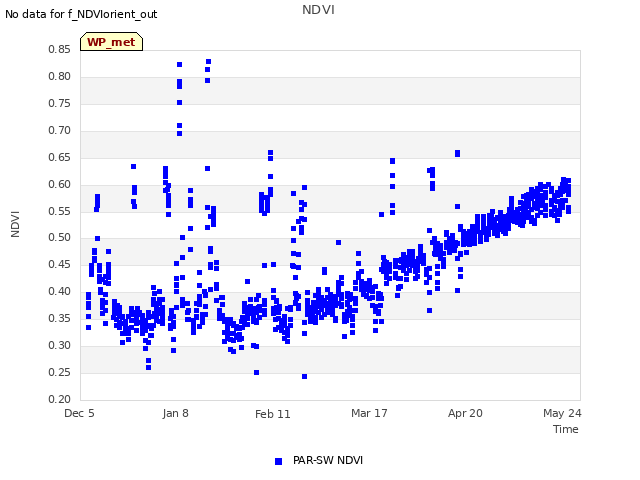
Task: Click the WP_met label tag
Action: (x=111, y=42)
